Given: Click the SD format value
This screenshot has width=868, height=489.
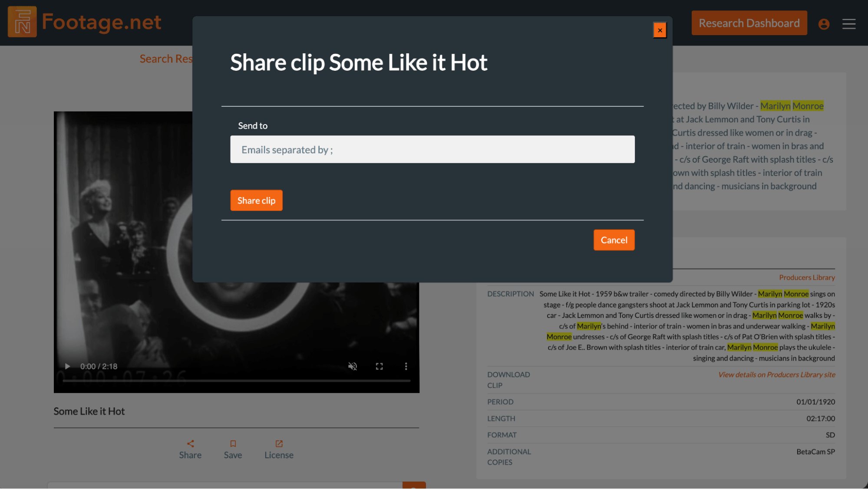Looking at the screenshot, I should [x=830, y=435].
